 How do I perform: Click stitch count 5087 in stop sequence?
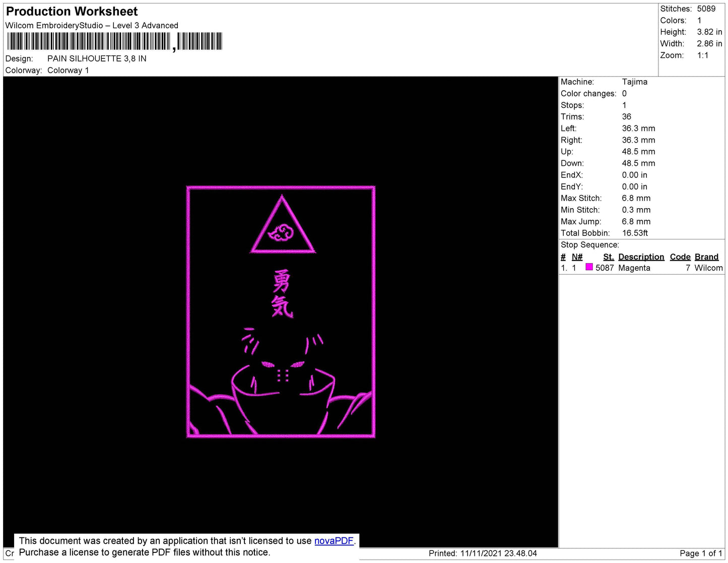tap(605, 268)
